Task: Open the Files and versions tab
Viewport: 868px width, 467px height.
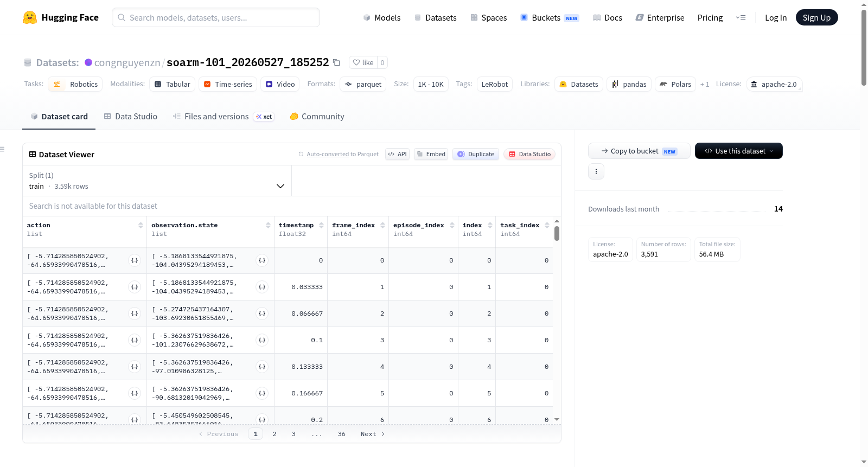Action: 224,116
